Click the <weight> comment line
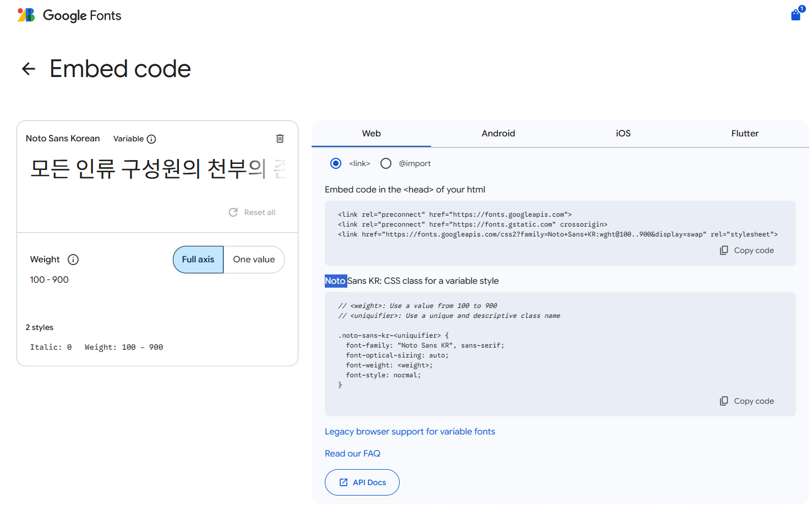Image resolution: width=812 pixels, height=517 pixels. click(418, 306)
